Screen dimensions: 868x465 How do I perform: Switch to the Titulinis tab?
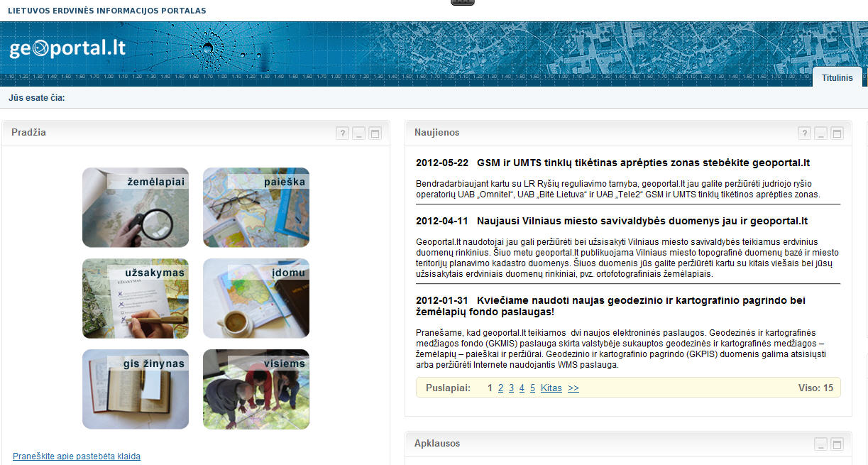click(837, 77)
